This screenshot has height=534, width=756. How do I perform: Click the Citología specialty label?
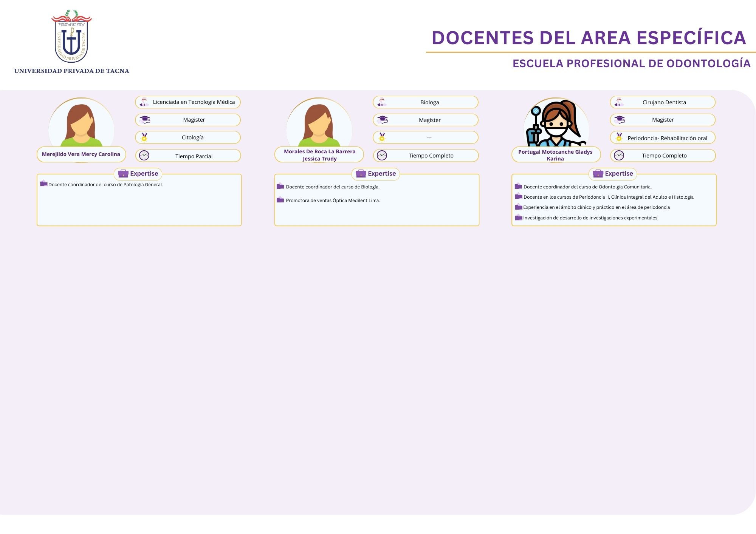pyautogui.click(x=192, y=137)
